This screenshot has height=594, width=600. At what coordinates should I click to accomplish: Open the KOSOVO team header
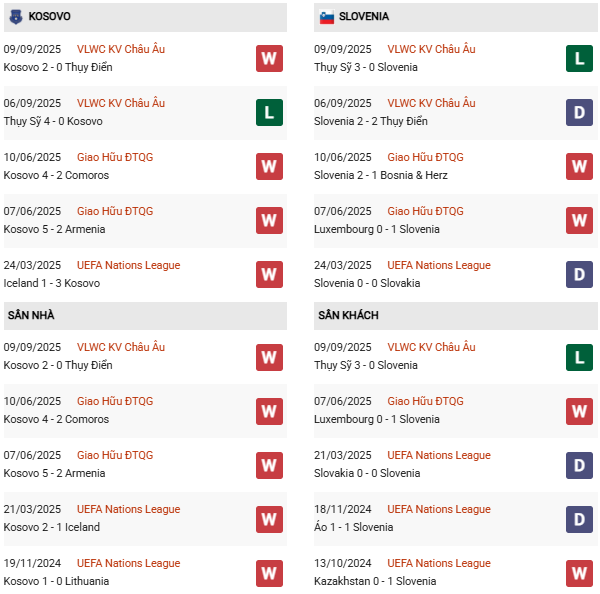pyautogui.click(x=49, y=17)
